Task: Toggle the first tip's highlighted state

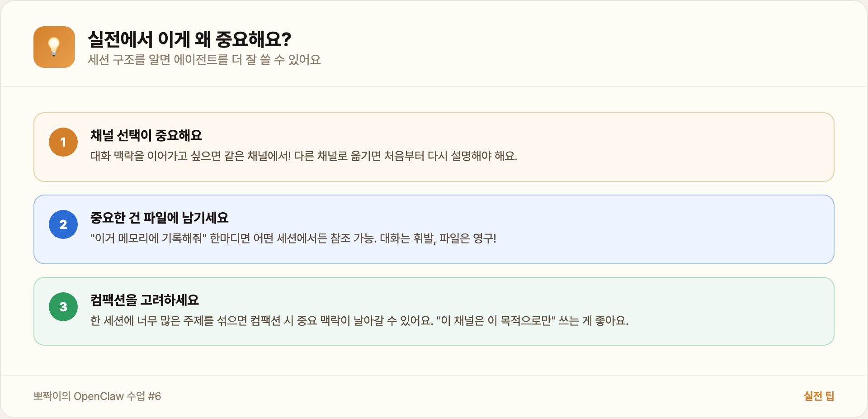Action: pos(433,147)
